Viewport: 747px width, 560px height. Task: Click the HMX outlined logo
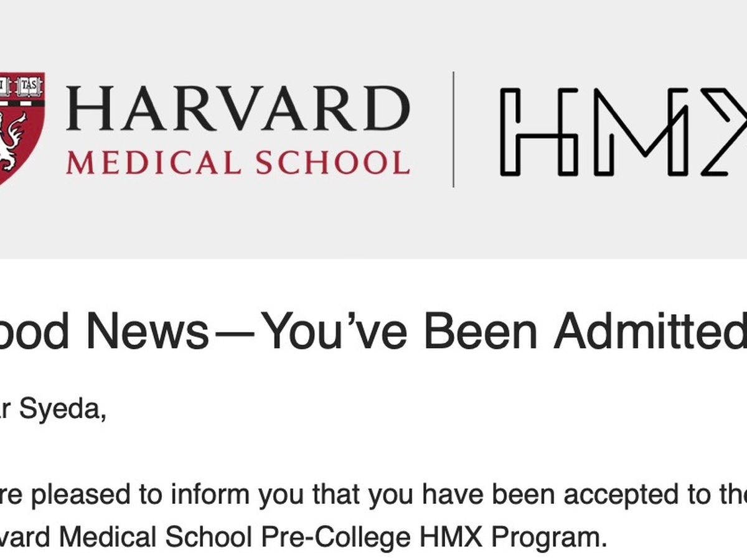[622, 131]
